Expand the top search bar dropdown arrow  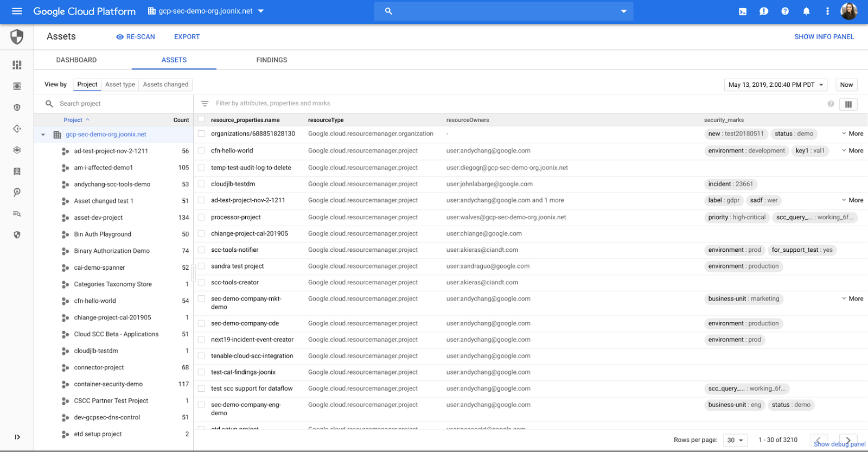[x=623, y=11]
